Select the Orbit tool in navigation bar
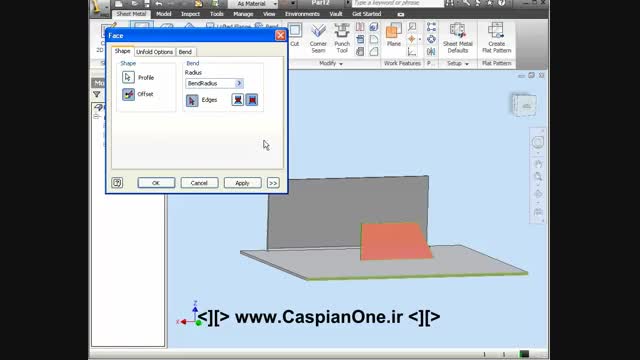The image size is (640, 360). pos(538,194)
